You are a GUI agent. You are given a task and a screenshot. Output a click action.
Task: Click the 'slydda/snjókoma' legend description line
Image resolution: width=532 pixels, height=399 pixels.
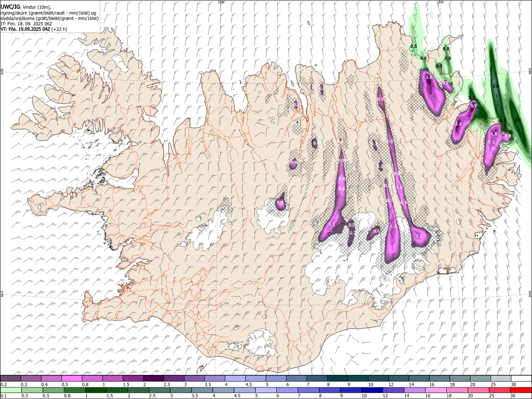coord(49,18)
